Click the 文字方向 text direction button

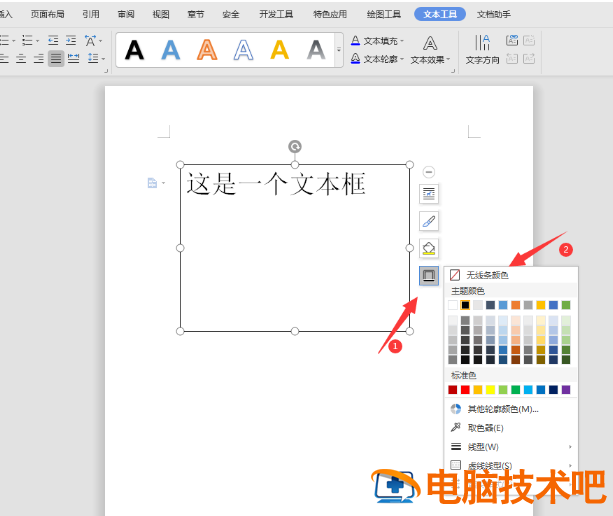point(482,50)
